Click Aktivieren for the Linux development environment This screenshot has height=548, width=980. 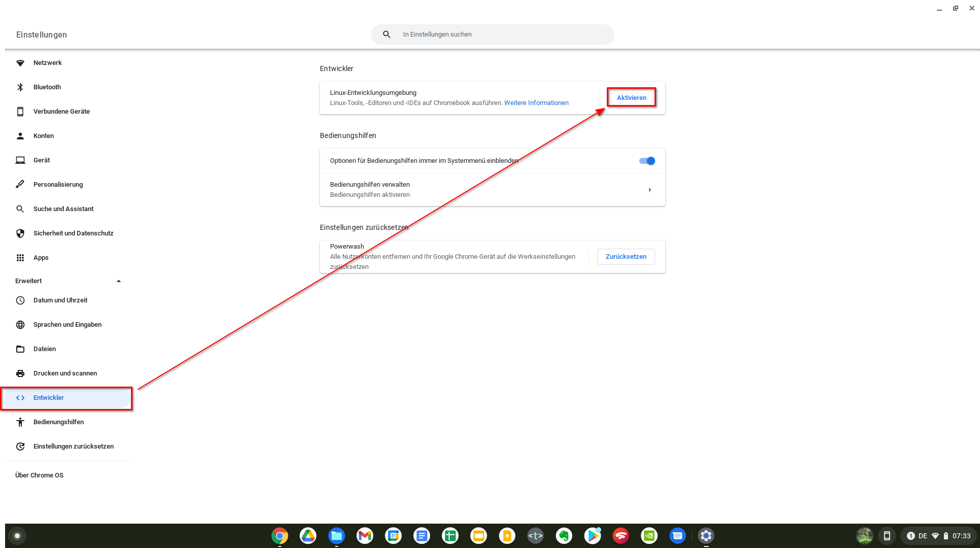coord(631,97)
